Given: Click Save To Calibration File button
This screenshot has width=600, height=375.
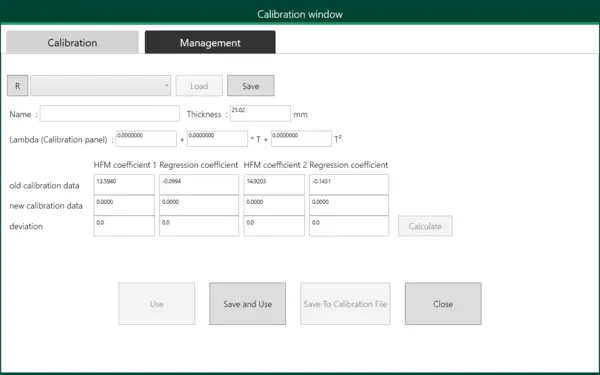Looking at the screenshot, I should point(346,304).
